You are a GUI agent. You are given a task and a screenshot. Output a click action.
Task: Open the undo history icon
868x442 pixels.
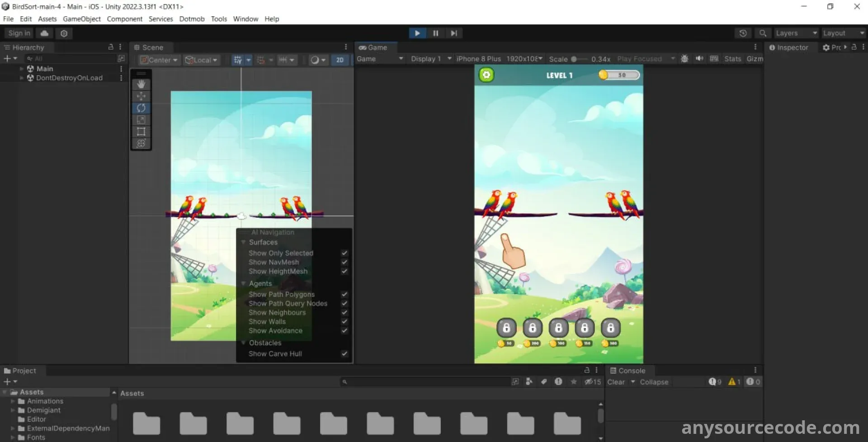(743, 33)
